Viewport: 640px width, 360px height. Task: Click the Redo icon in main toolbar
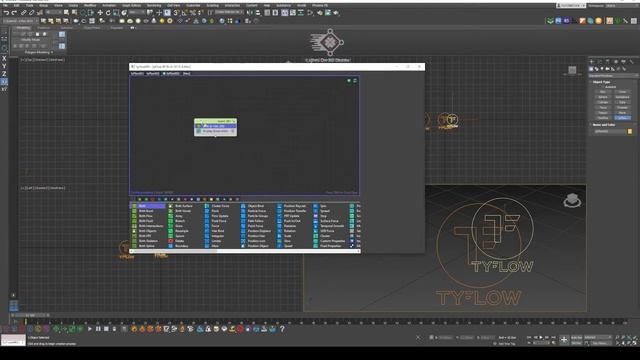click(x=14, y=13)
